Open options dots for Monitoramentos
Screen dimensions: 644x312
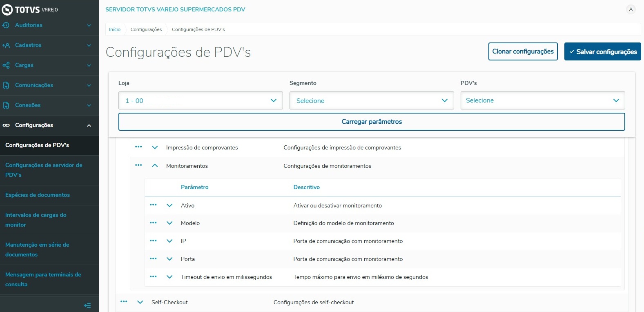(x=138, y=165)
